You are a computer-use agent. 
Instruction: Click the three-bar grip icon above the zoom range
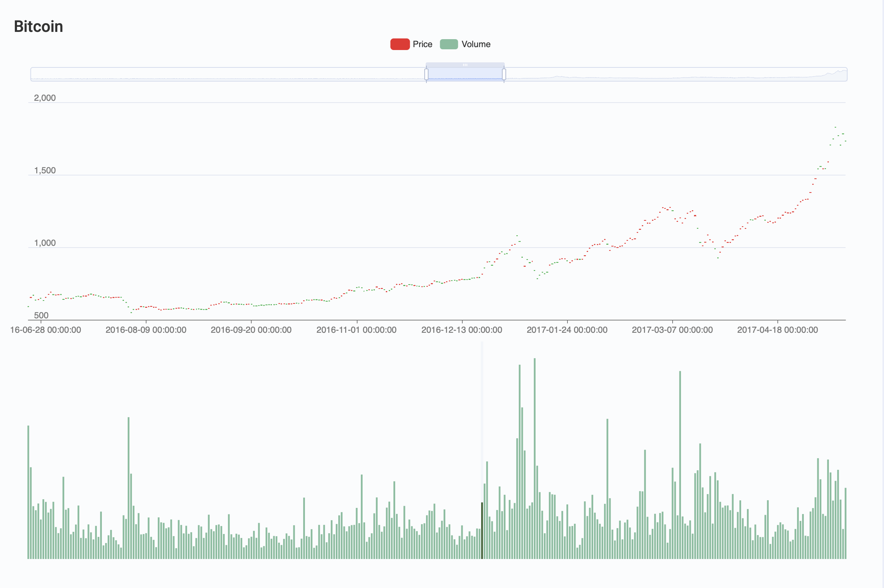(465, 65)
